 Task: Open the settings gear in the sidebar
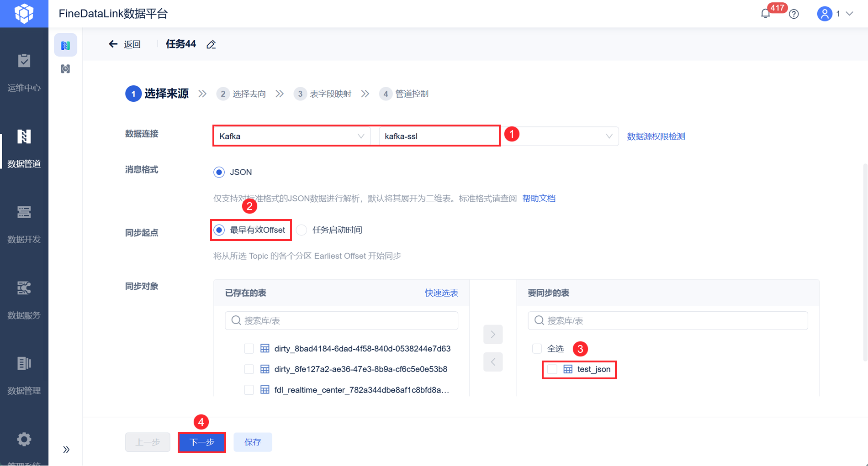[x=24, y=439]
